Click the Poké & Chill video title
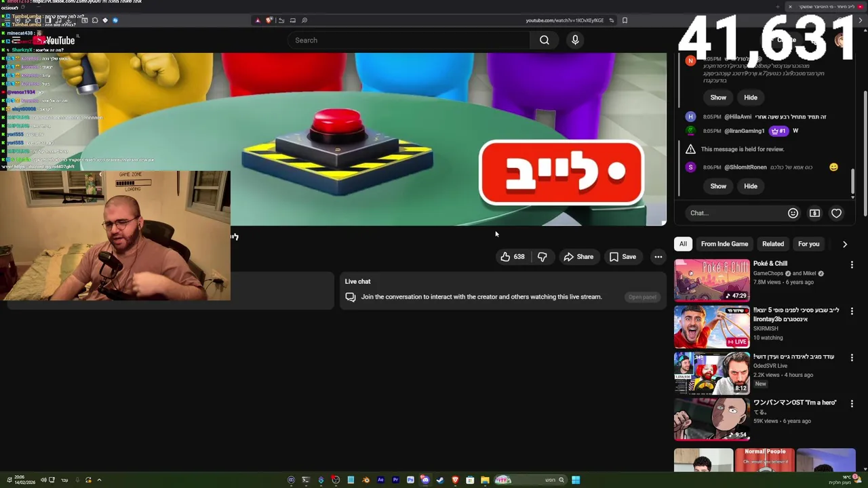 (x=770, y=263)
